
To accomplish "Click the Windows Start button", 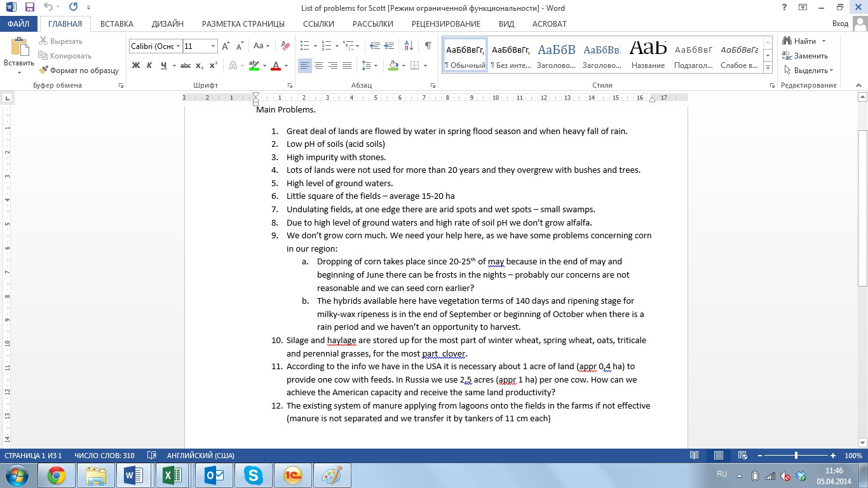I will click(x=15, y=475).
